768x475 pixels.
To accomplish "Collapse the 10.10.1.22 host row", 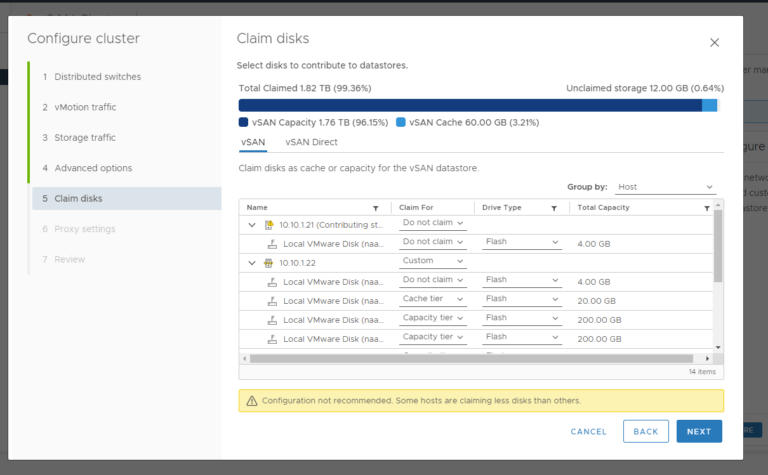I will click(252, 263).
